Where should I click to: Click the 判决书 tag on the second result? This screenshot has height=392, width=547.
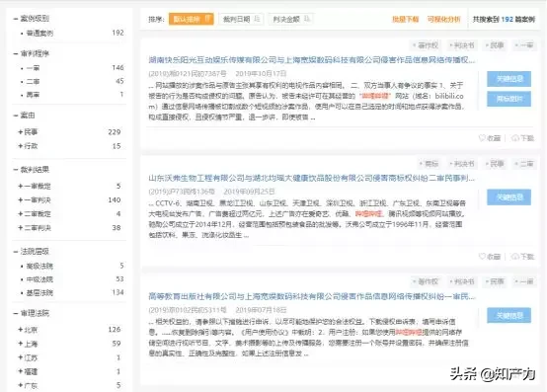(x=462, y=164)
